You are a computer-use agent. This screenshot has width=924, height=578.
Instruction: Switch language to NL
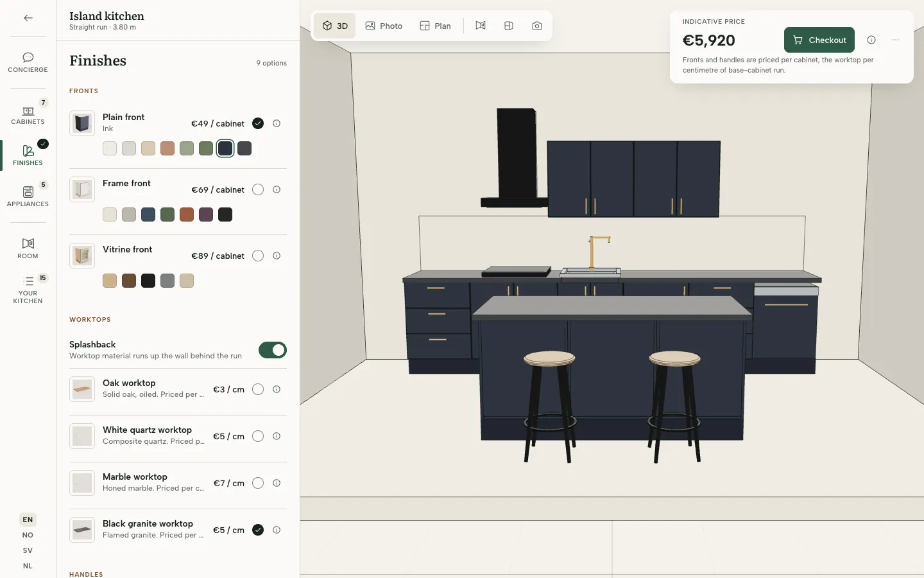pos(28,566)
